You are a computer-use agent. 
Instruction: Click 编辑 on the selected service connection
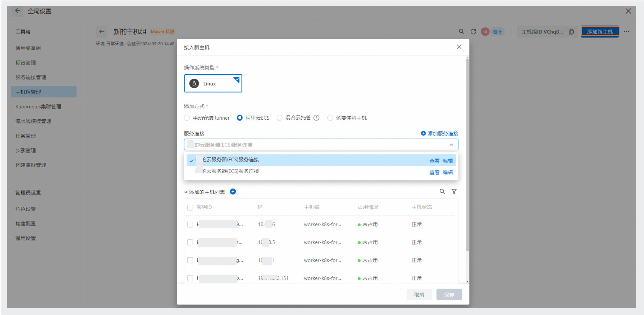point(447,161)
